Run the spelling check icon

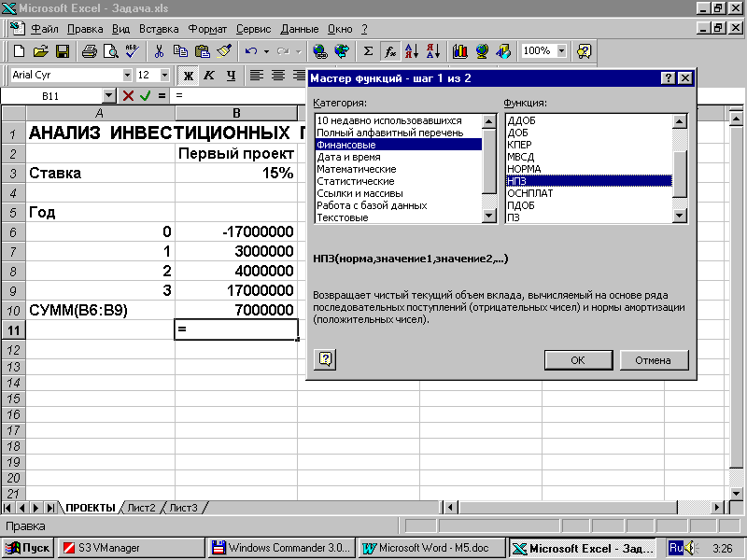click(x=132, y=51)
